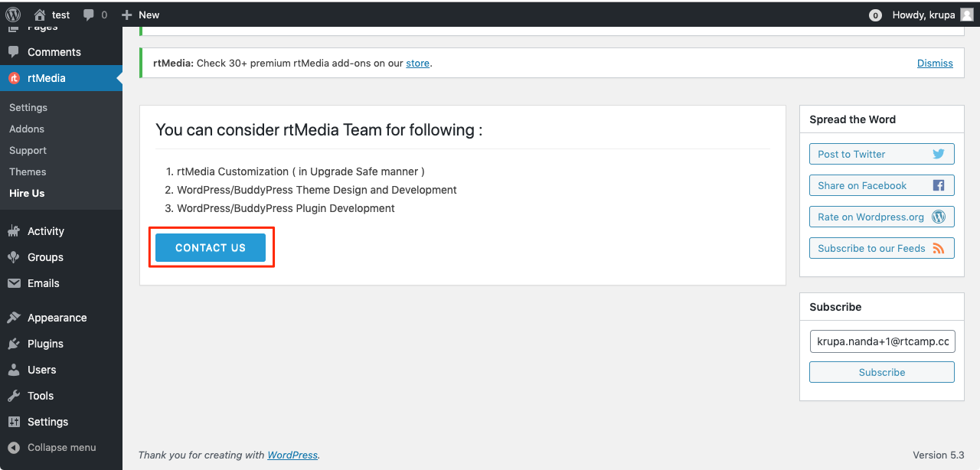The width and height of the screenshot is (980, 470).
Task: Open the New item menu in admin bar
Action: point(140,14)
